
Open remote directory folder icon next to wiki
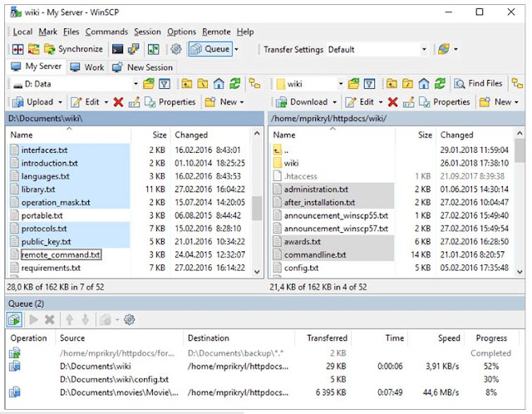[353, 83]
